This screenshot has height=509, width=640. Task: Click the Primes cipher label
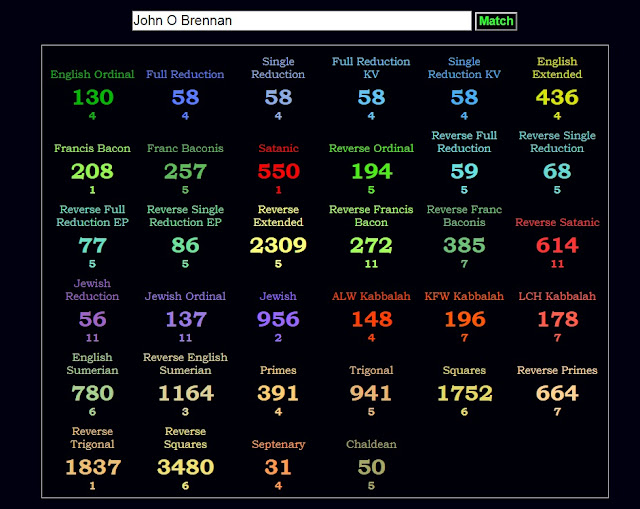pos(278,370)
